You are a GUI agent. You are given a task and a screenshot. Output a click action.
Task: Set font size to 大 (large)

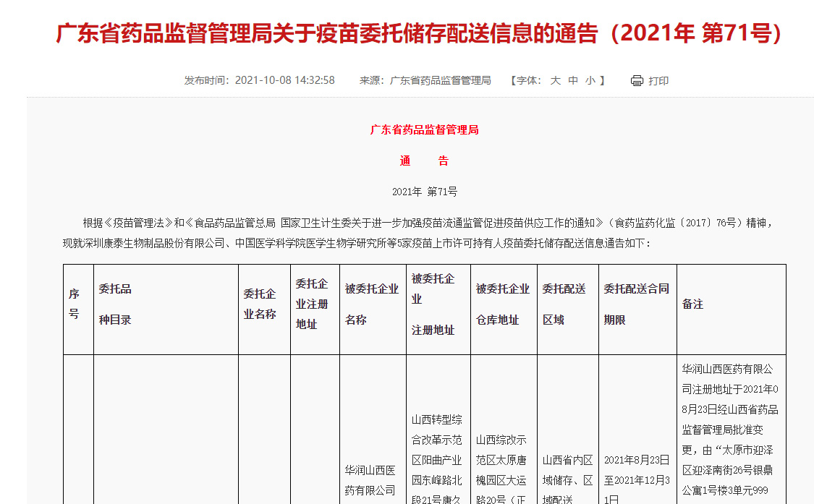tap(555, 80)
